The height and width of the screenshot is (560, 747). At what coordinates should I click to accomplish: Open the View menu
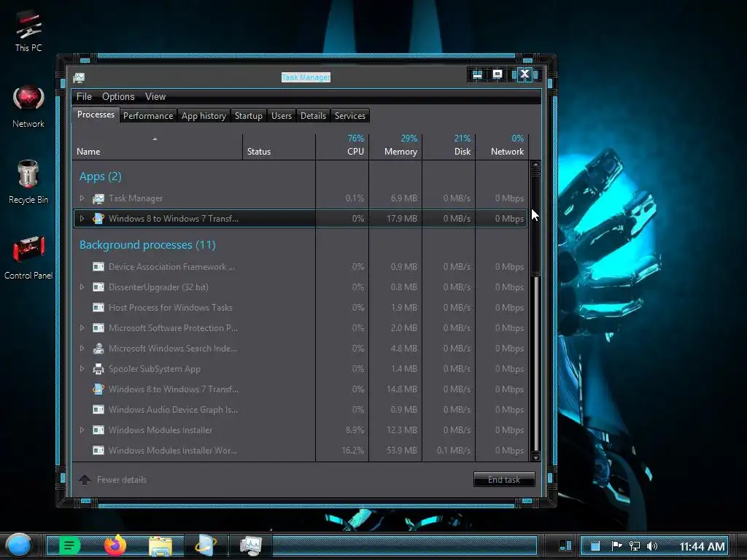(155, 97)
